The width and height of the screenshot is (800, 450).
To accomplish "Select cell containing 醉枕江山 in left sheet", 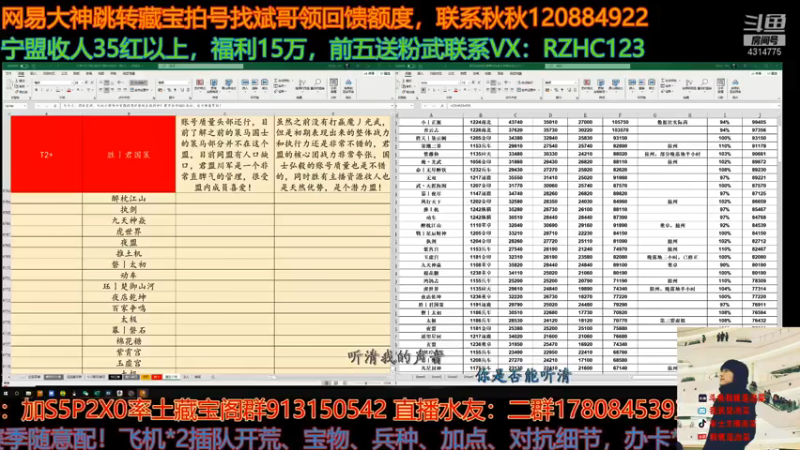I will point(129,198).
